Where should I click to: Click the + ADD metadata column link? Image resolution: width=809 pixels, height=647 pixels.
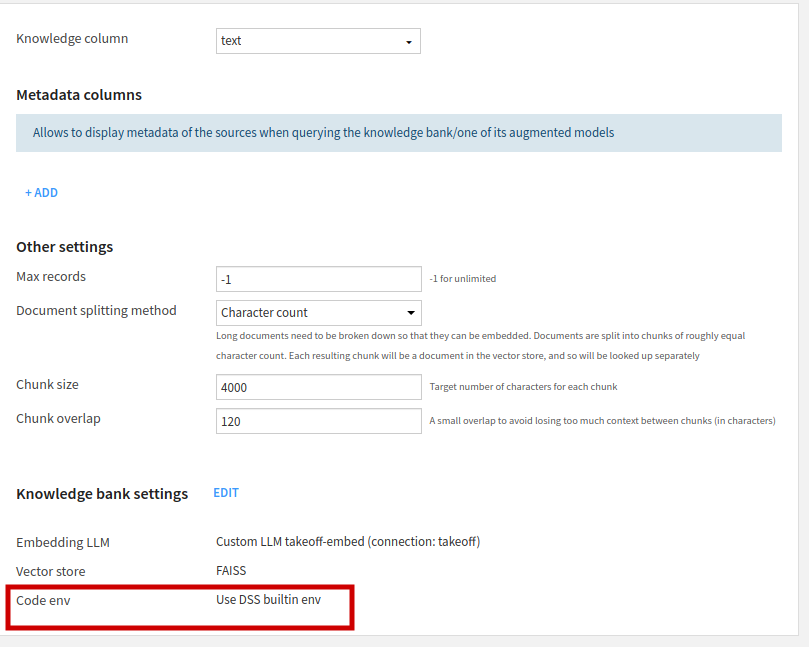coord(42,193)
